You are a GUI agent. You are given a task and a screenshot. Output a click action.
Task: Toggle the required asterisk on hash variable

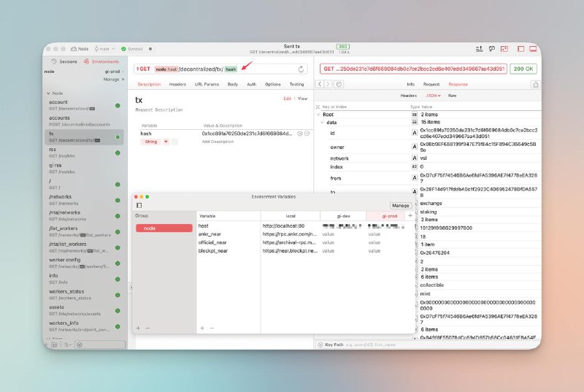(x=166, y=142)
